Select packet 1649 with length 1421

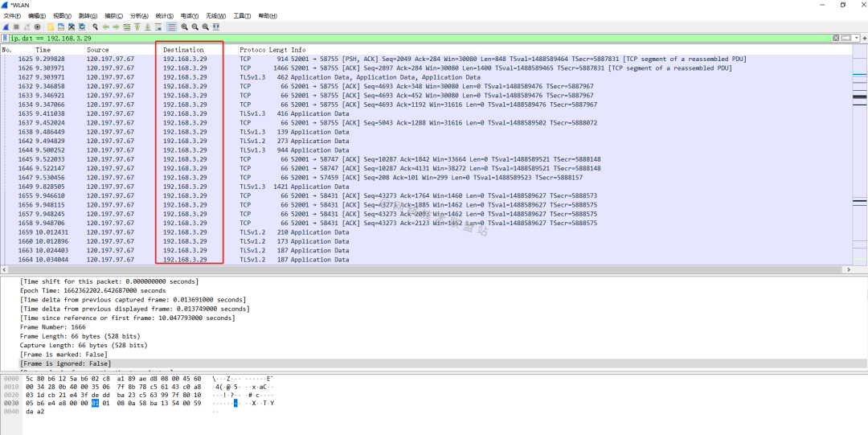[x=426, y=187]
